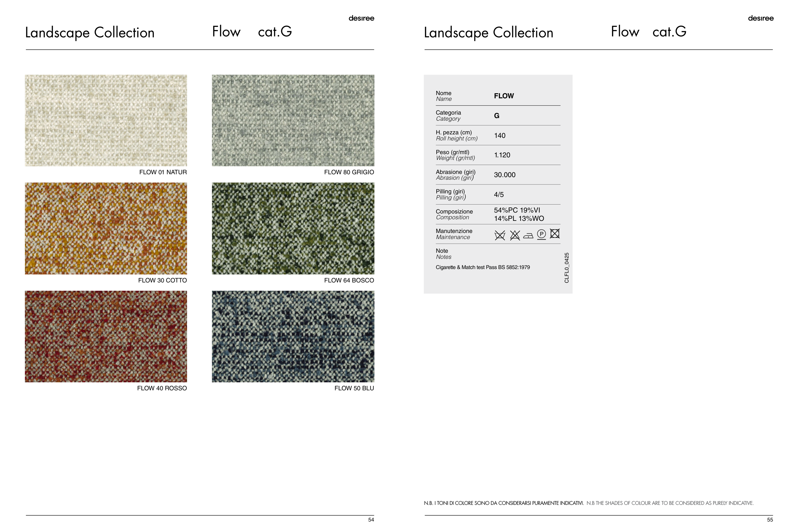Select the FLOW 40 ROSSO fabric swatch
The height and width of the screenshot is (532, 798).
106,336
